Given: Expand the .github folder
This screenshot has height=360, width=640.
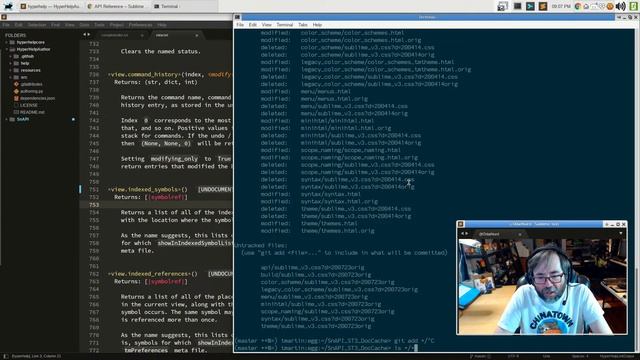Looking at the screenshot, I should point(11,56).
